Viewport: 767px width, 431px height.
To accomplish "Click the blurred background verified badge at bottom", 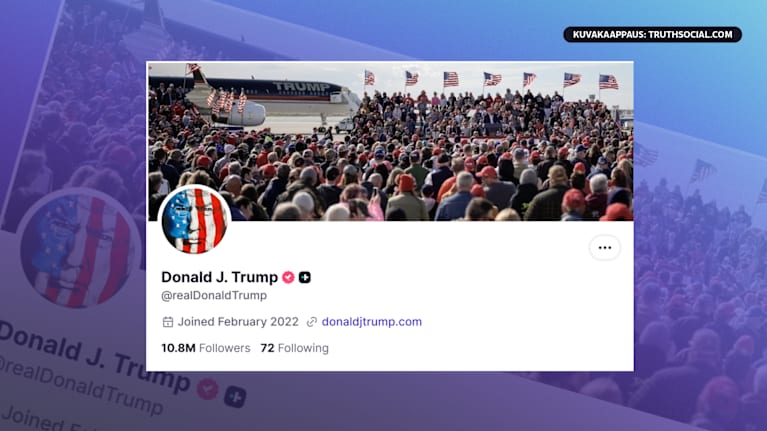I will pyautogui.click(x=207, y=389).
